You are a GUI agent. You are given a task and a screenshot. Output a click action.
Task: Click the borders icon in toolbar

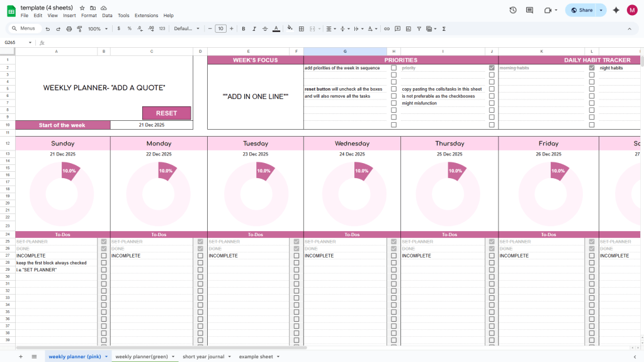(302, 29)
